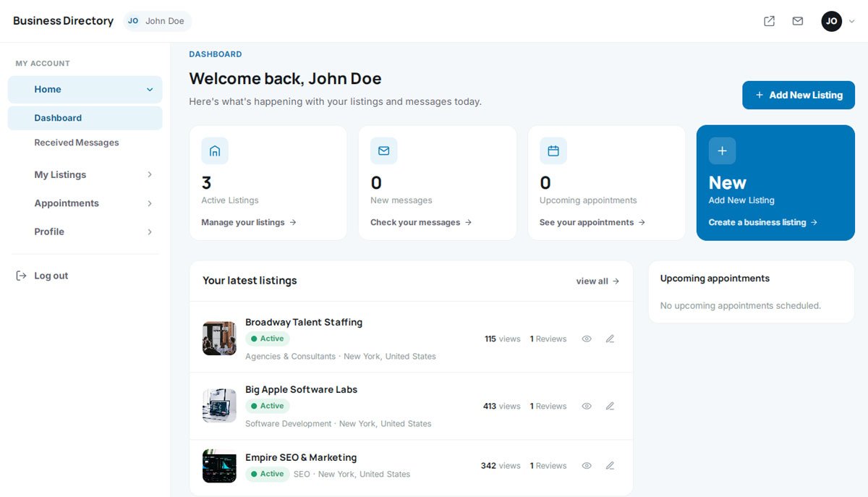Edit Big Apple Software Labs with pencil icon
The width and height of the screenshot is (868, 497).
pyautogui.click(x=610, y=406)
